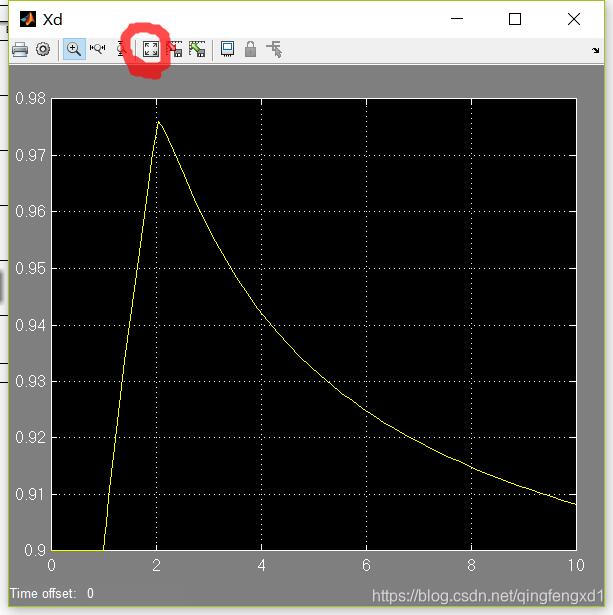Click y-axis label 0.96
613x615 pixels.
[x=31, y=211]
